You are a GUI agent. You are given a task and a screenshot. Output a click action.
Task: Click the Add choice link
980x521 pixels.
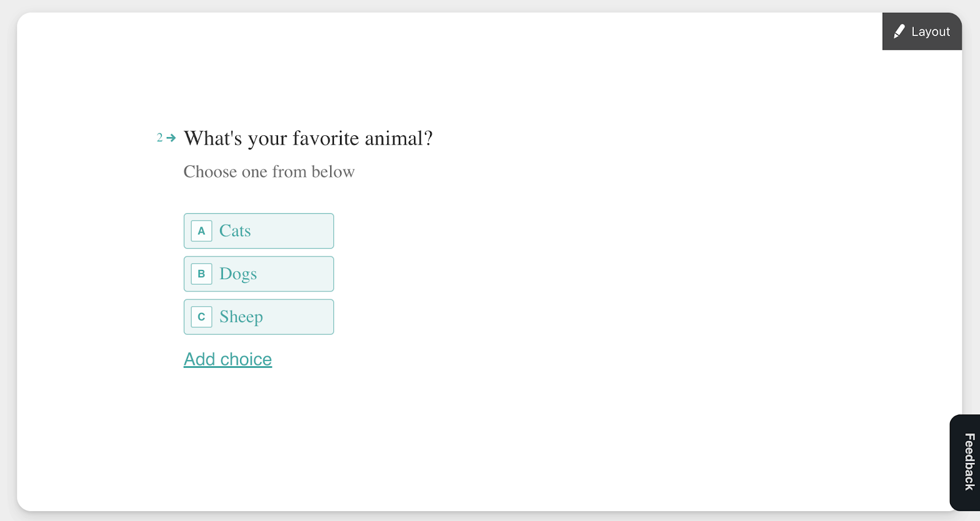pyautogui.click(x=228, y=359)
